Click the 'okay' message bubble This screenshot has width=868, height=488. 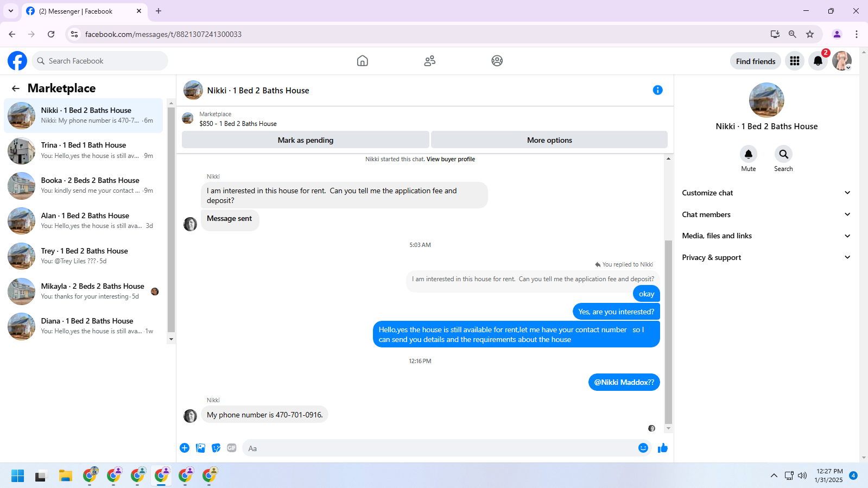point(647,294)
